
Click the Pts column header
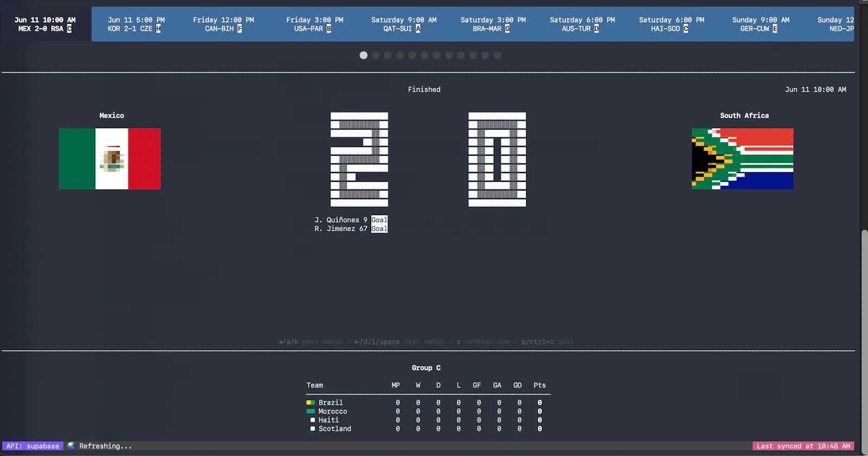pos(539,385)
